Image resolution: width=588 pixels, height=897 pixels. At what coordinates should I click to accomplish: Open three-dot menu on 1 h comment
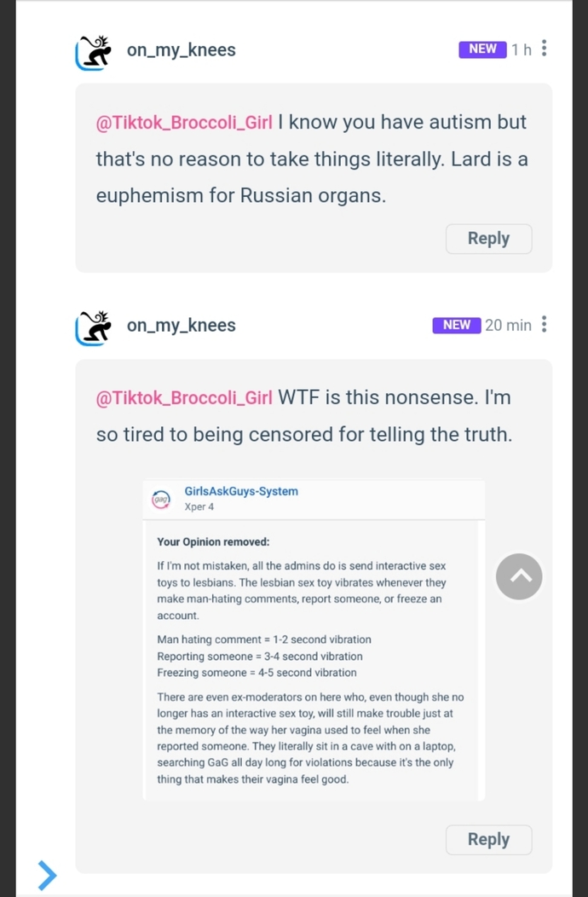tap(544, 49)
